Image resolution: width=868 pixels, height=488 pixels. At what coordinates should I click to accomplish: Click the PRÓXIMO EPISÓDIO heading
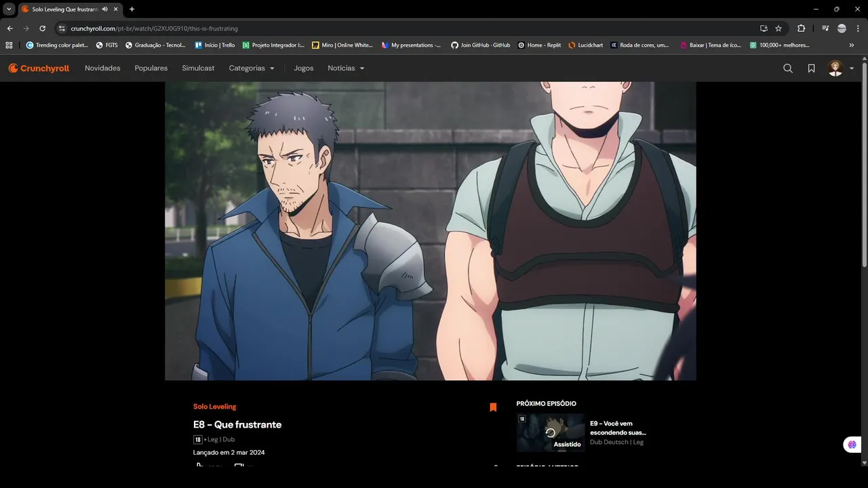(547, 404)
